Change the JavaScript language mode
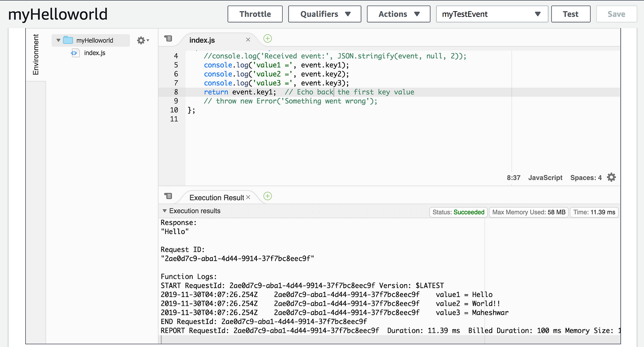This screenshot has width=644, height=347. [x=545, y=178]
